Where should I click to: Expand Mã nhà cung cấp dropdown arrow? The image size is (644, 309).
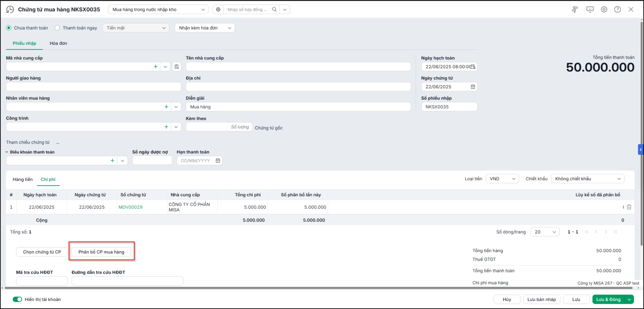click(x=165, y=66)
